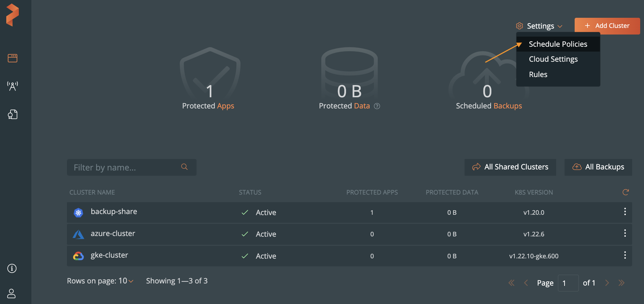Screen dimensions: 644x304
Task: Collapse the Settings dropdown menu
Action: coord(539,26)
